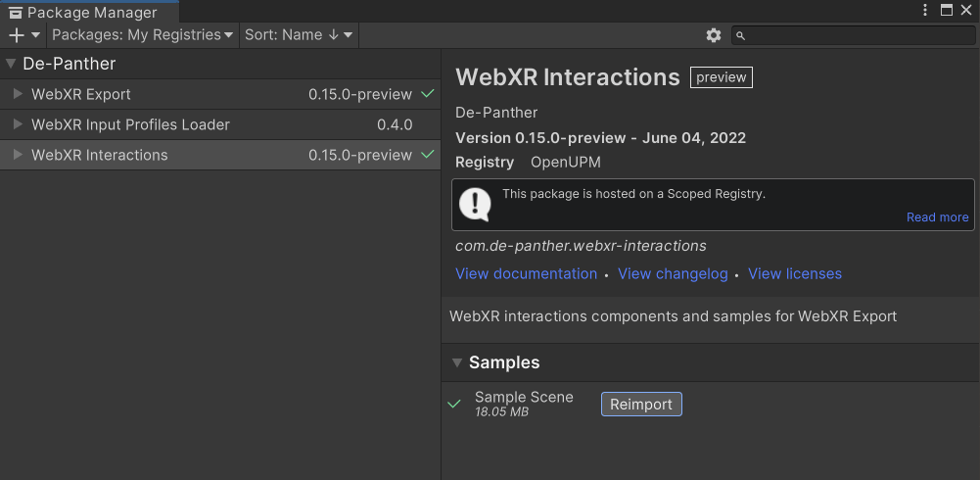Image resolution: width=980 pixels, height=480 pixels.
Task: Click the WebXR Interactions title heading
Action: click(x=568, y=77)
